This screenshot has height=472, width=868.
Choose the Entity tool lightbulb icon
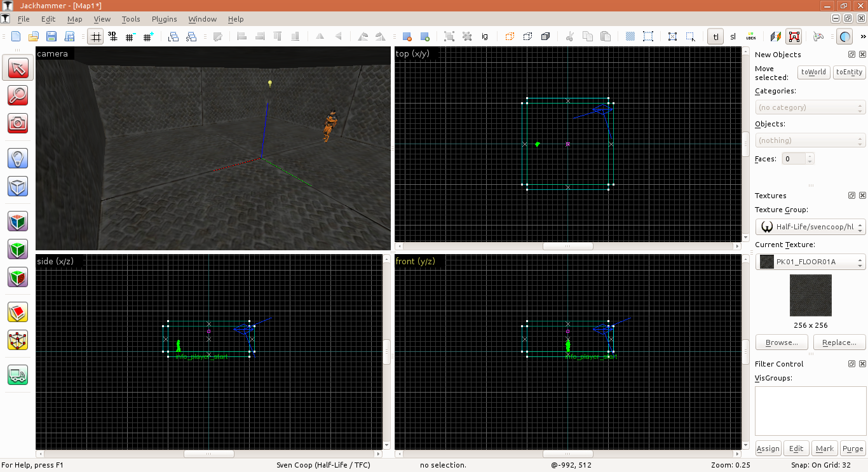(x=18, y=158)
